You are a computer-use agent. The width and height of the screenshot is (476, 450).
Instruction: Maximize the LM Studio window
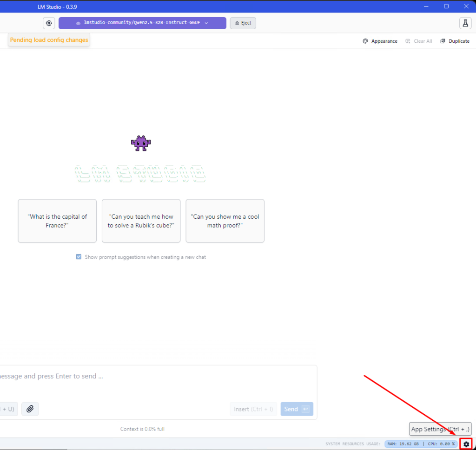[446, 7]
